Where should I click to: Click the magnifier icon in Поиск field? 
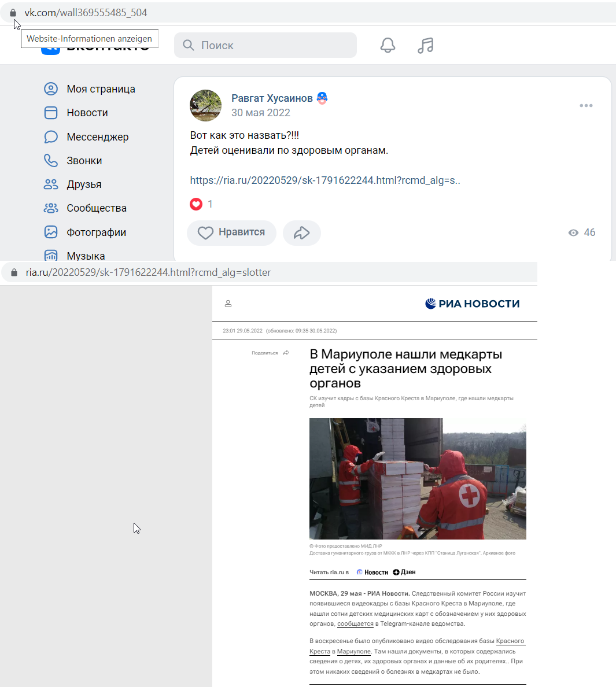[189, 45]
